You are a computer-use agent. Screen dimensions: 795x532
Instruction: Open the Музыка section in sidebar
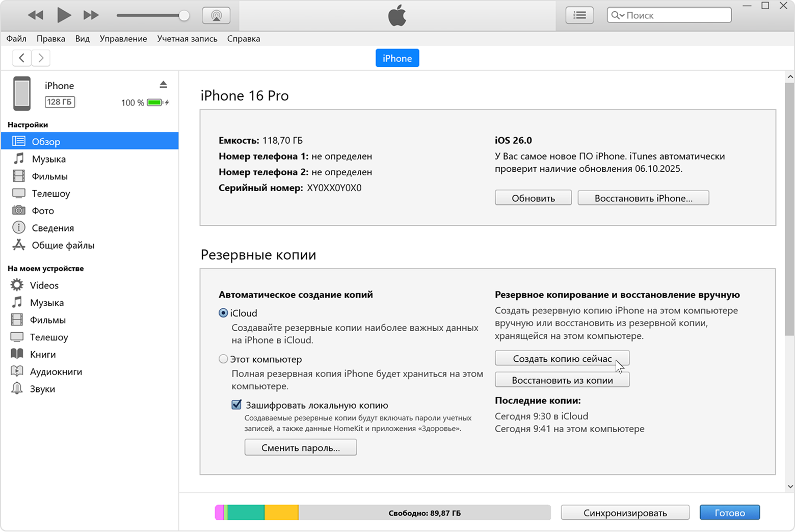tap(48, 158)
